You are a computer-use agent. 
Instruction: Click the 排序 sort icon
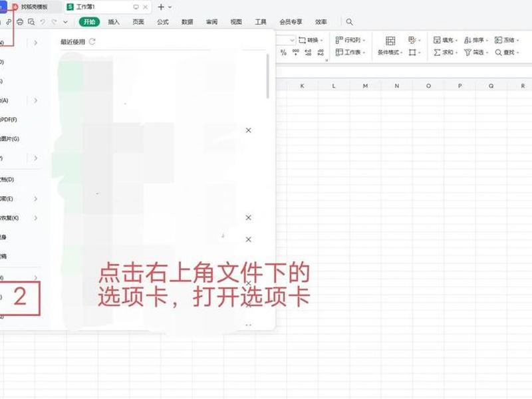tap(467, 41)
